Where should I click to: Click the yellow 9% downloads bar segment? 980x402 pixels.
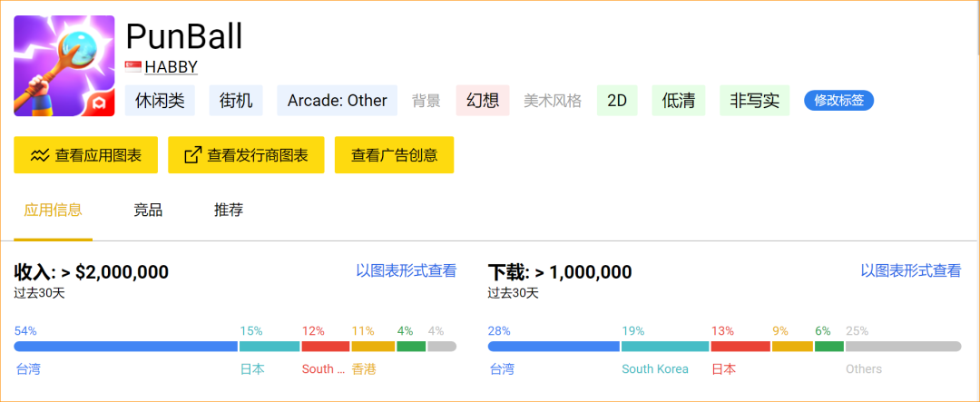coord(792,347)
